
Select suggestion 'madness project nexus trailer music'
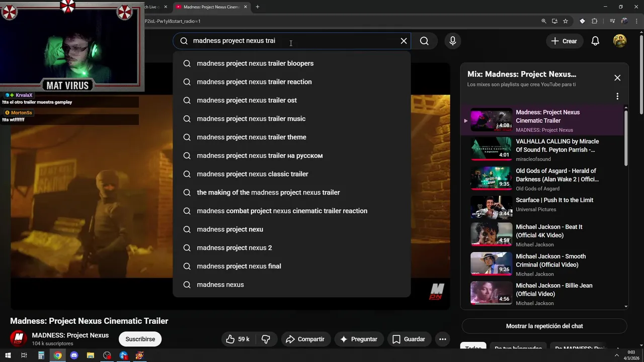[x=292, y=119]
